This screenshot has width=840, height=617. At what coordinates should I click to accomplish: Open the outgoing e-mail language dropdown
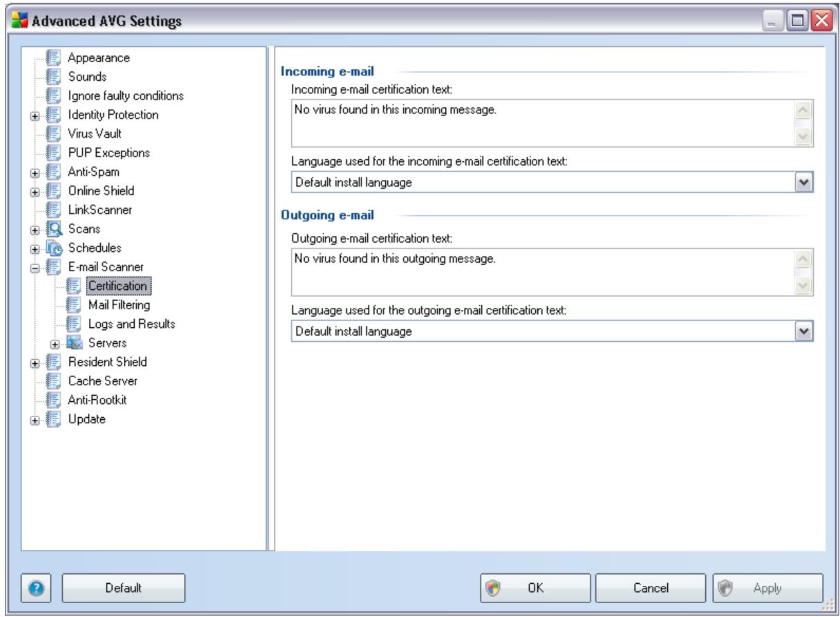804,332
